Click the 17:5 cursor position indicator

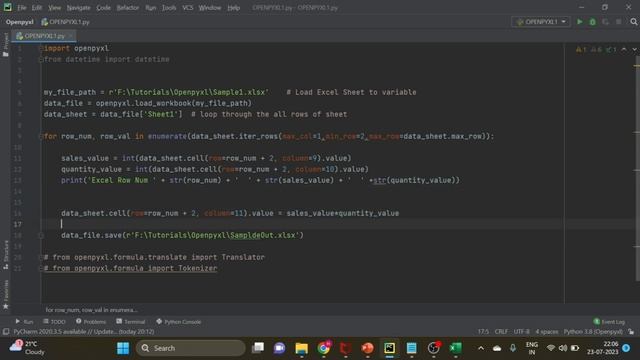coord(483,332)
